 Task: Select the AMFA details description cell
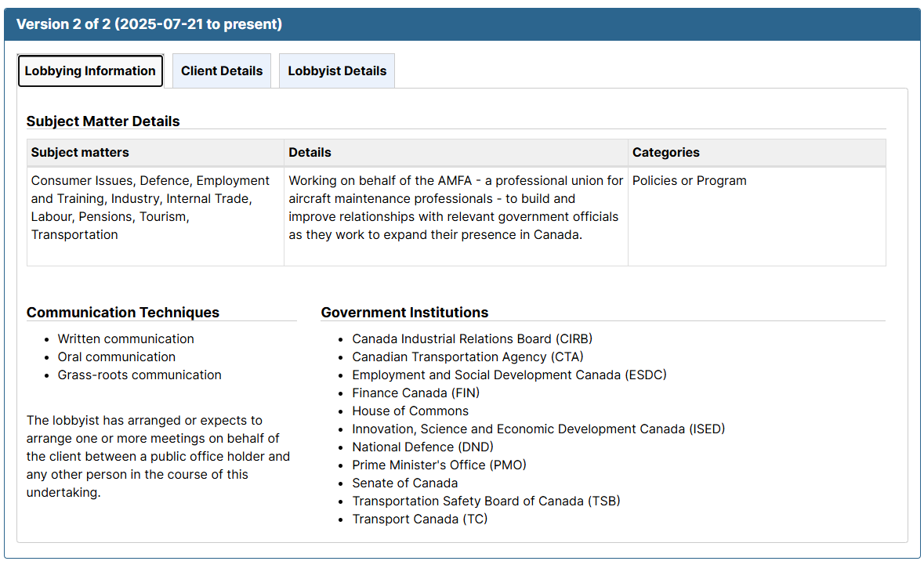click(x=456, y=216)
